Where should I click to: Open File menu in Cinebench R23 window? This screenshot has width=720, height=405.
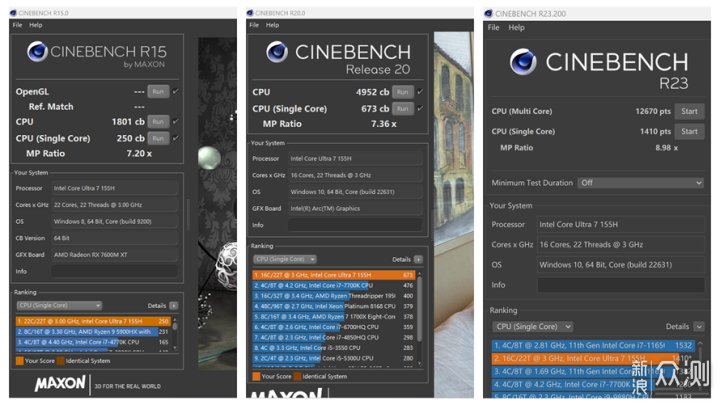pyautogui.click(x=494, y=28)
